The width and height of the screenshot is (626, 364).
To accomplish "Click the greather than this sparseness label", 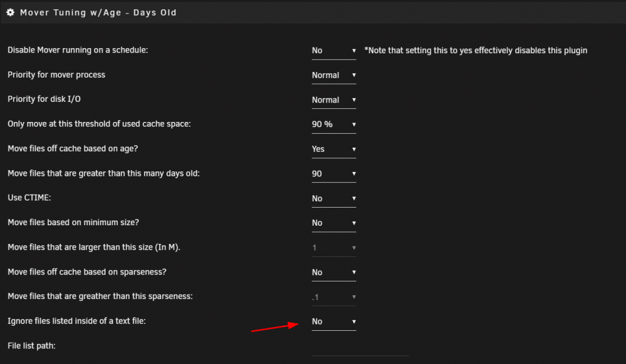I will click(100, 296).
